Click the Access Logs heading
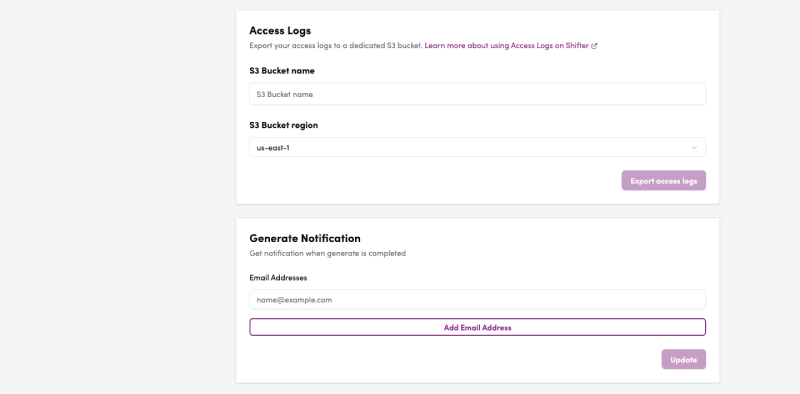The width and height of the screenshot is (800, 394). (280, 31)
